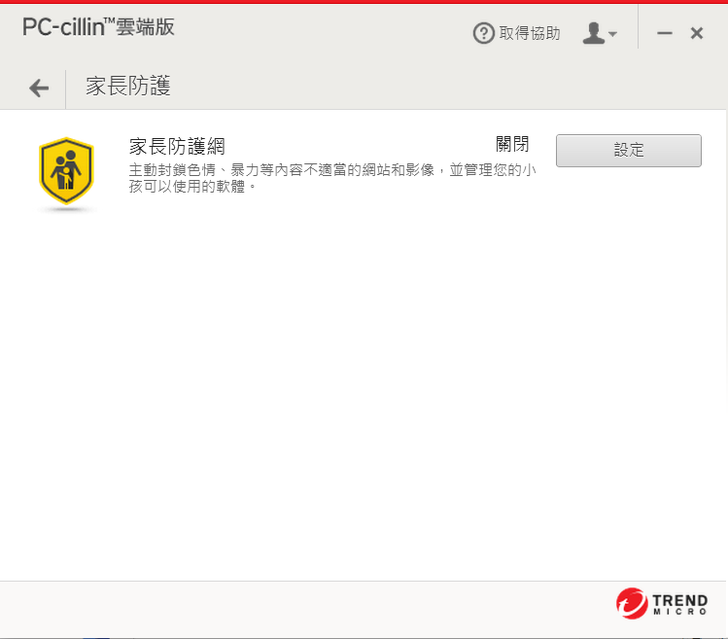Click the gray footer bar
The image size is (728, 639).
pos(302,609)
